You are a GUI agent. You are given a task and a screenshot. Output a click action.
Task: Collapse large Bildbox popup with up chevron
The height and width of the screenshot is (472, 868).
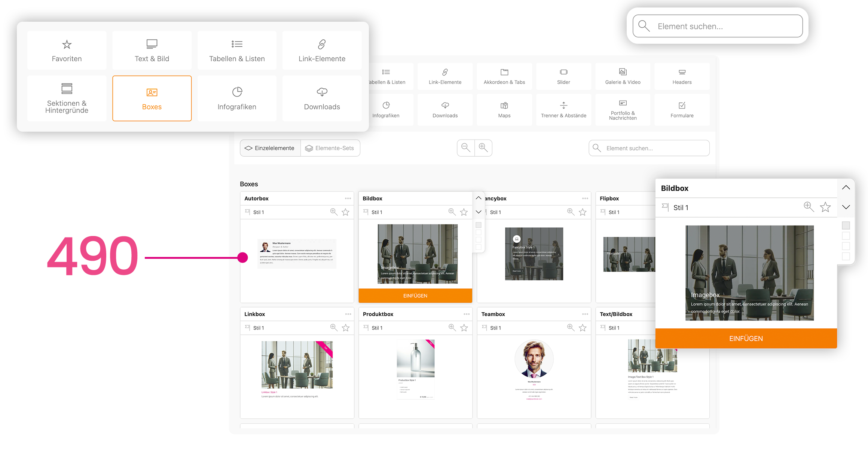[x=846, y=188]
